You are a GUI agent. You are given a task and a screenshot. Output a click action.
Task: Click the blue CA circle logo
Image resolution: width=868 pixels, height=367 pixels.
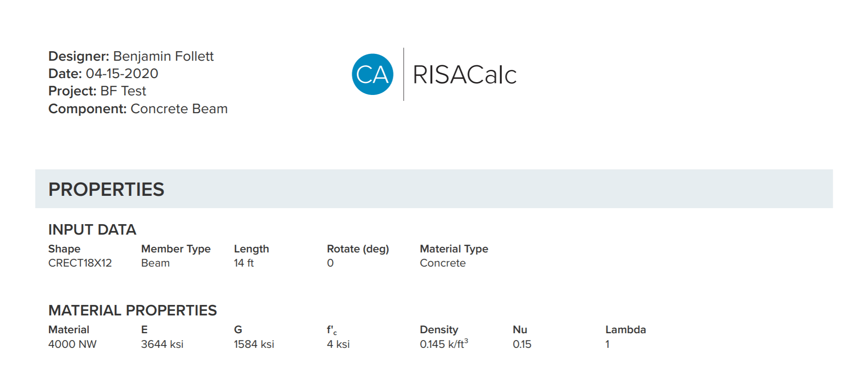tap(372, 74)
